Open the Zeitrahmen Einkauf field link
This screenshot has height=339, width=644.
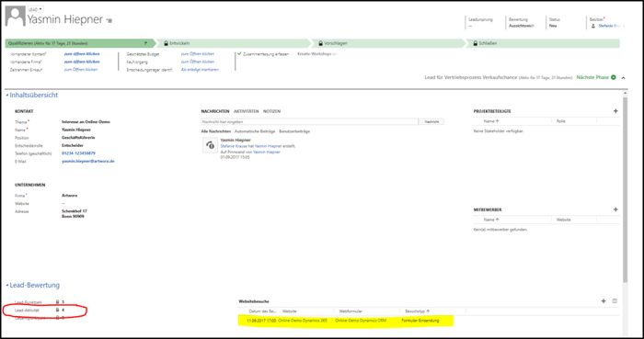(81, 70)
